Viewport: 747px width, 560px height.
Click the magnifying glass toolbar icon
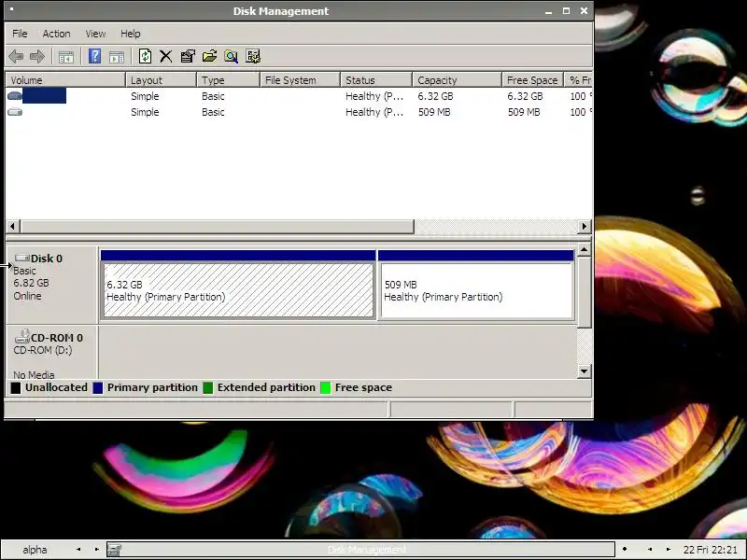[x=231, y=56]
